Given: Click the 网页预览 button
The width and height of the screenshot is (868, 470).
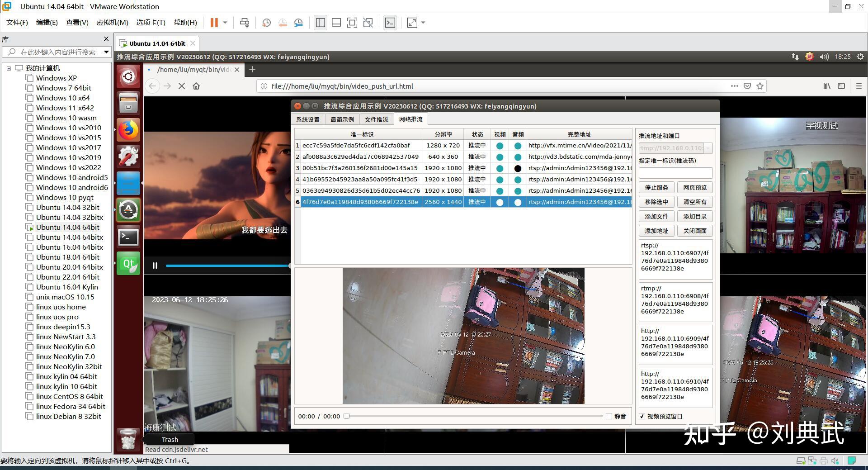Looking at the screenshot, I should pos(695,187).
